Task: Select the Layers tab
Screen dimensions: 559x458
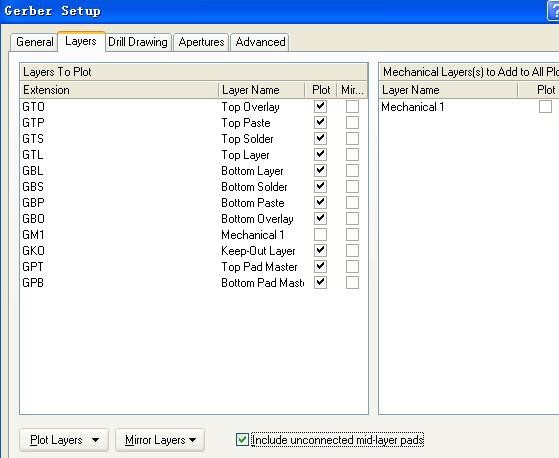Action: [x=81, y=41]
